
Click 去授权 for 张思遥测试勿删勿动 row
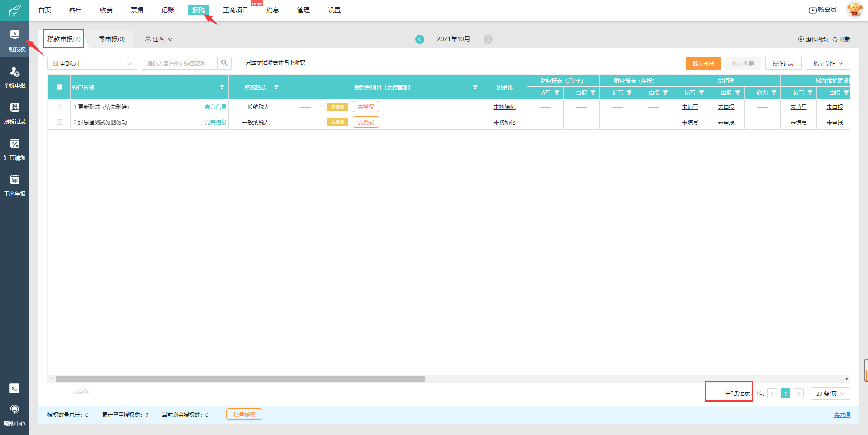(366, 122)
